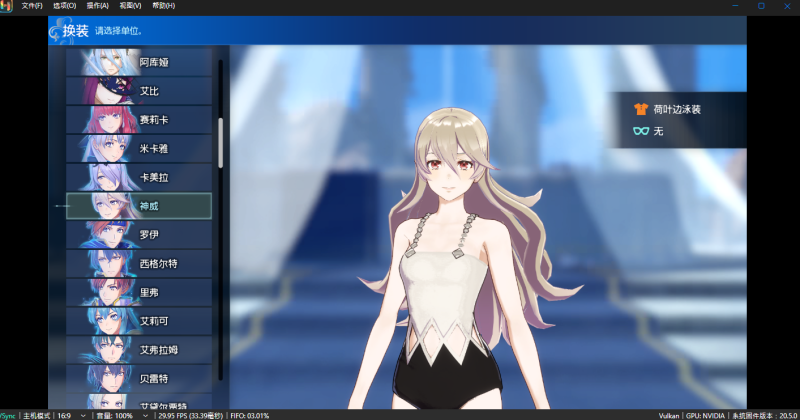
Task: Select the 米卡雅 unit row
Action: pos(139,149)
